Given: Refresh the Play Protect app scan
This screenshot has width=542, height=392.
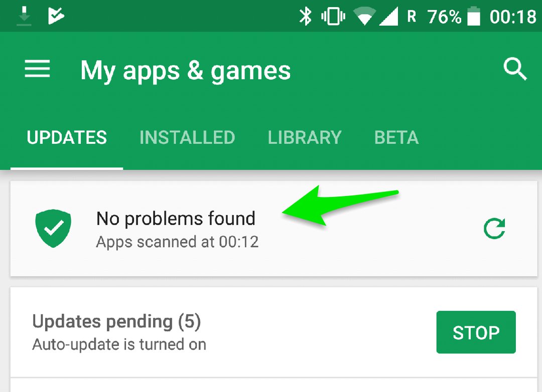Looking at the screenshot, I should click(x=494, y=228).
